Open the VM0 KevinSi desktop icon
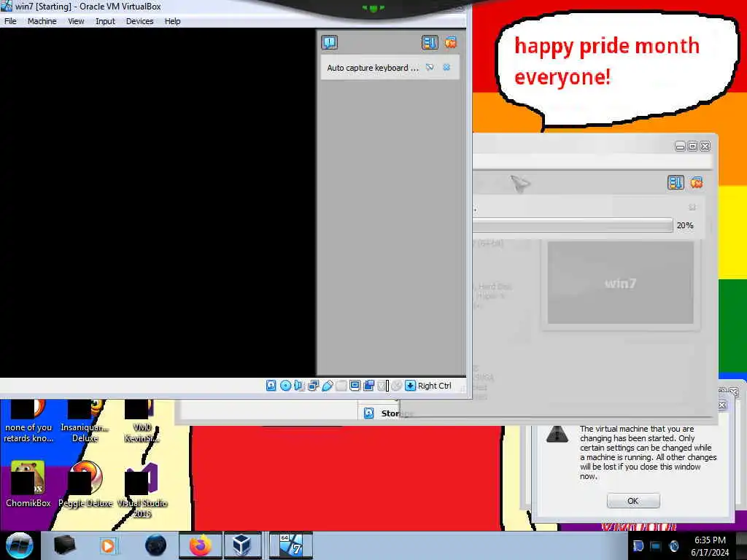The height and width of the screenshot is (560, 747). click(142, 422)
